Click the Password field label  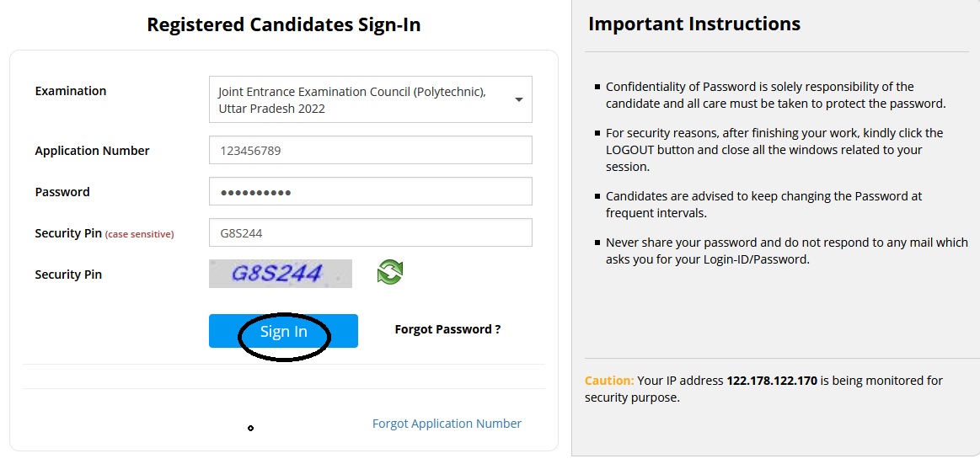coord(62,192)
